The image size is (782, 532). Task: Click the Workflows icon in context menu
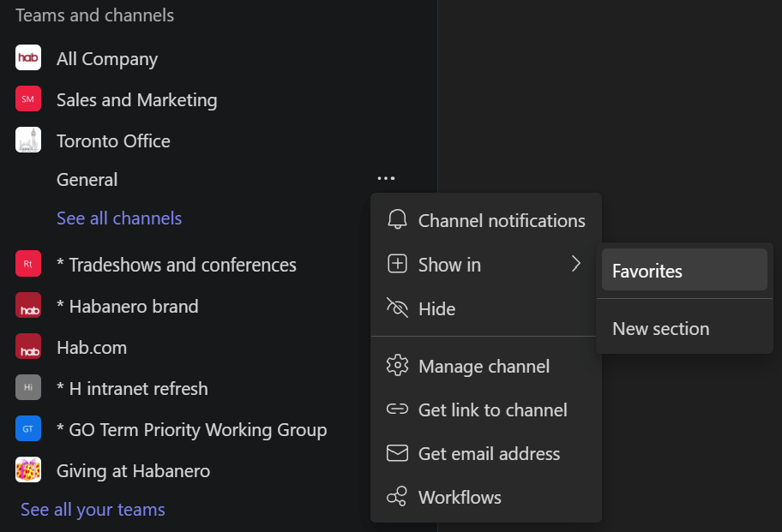click(397, 497)
